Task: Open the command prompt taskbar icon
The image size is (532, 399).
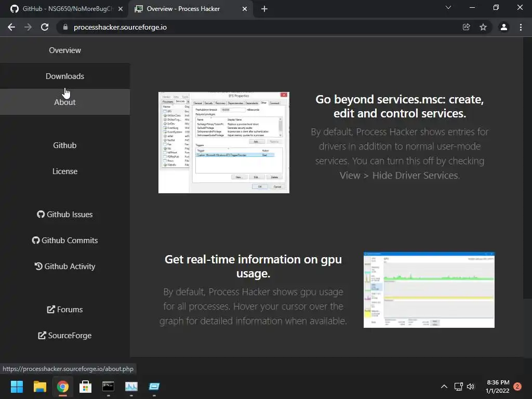Action: pyautogui.click(x=108, y=387)
